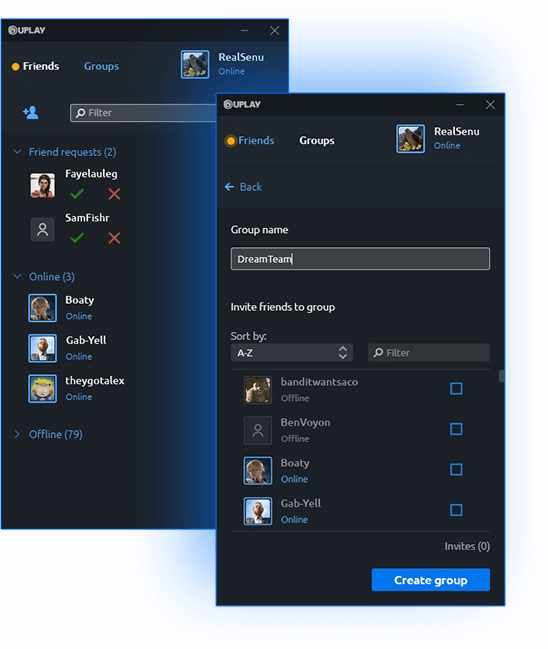Viewport: 548px width, 649px height.
Task: Click the Uplay logo in the front window title bar
Action: click(242, 104)
